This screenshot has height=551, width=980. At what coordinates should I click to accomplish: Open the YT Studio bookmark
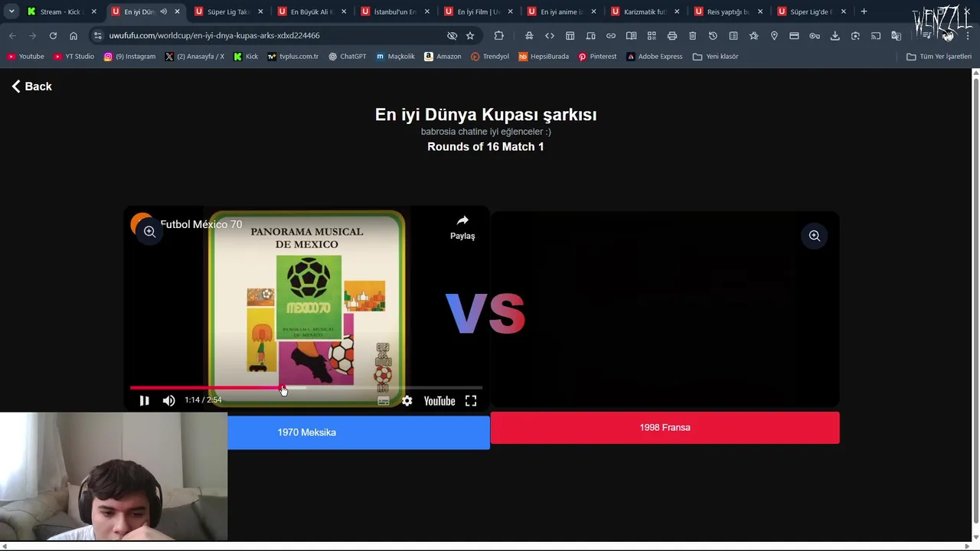click(x=73, y=56)
